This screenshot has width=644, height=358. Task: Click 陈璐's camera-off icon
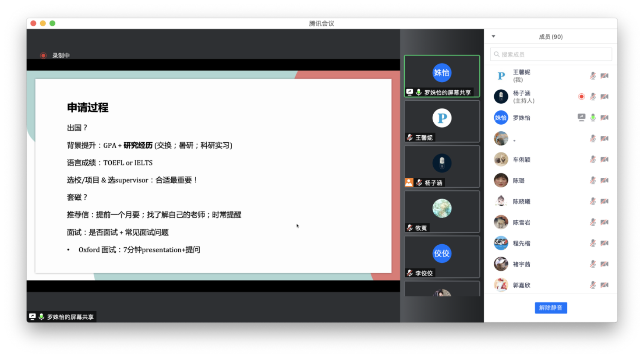pyautogui.click(x=605, y=180)
